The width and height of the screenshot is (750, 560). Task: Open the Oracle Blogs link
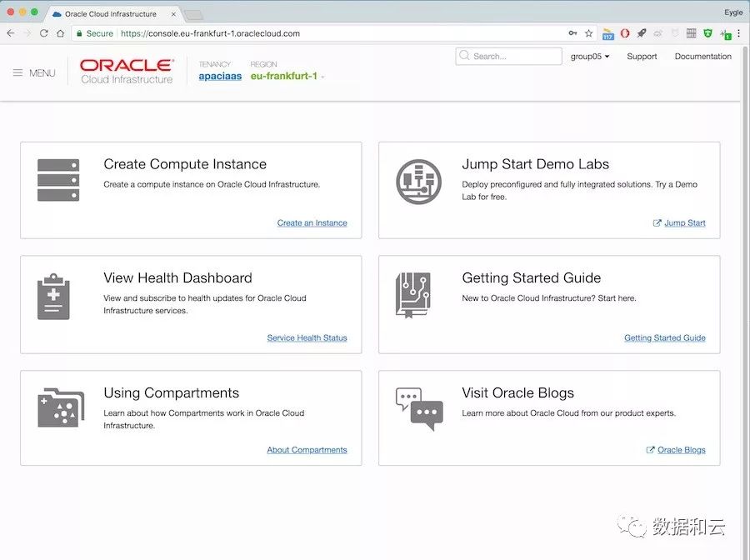click(681, 449)
